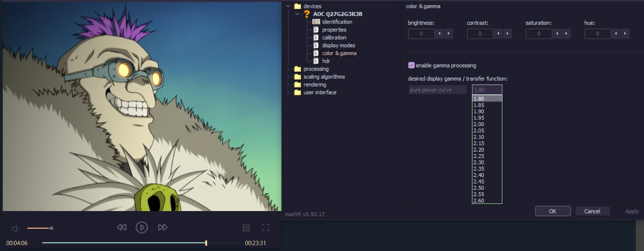The height and width of the screenshot is (251, 644).
Task: Click the brightness value field
Action: 421,34
